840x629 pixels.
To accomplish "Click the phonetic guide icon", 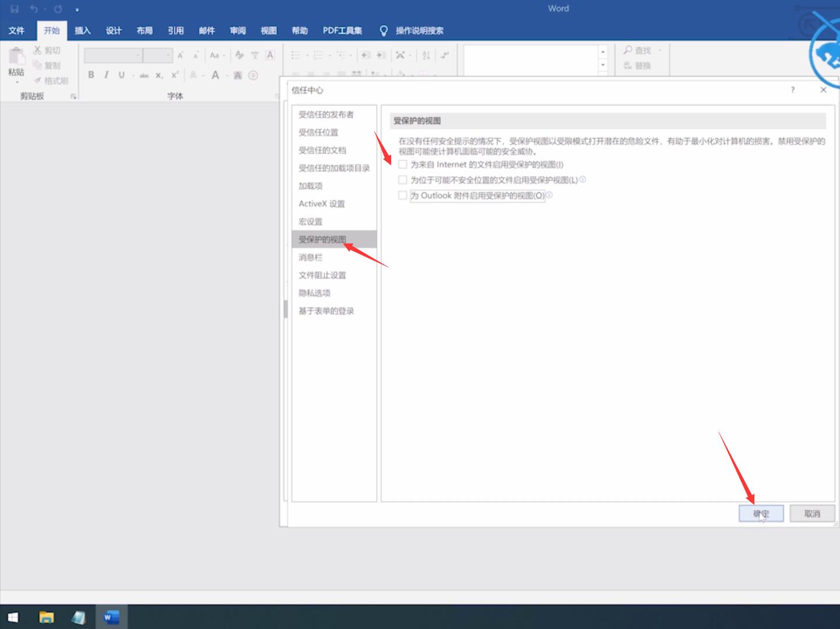I will coord(254,55).
